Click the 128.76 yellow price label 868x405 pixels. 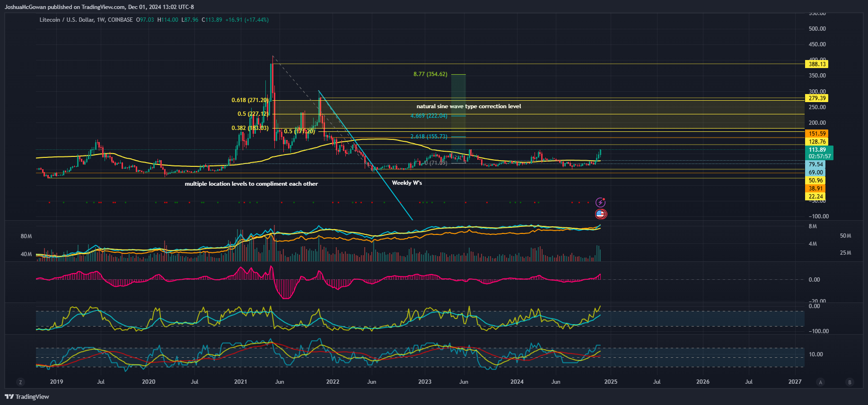(817, 142)
